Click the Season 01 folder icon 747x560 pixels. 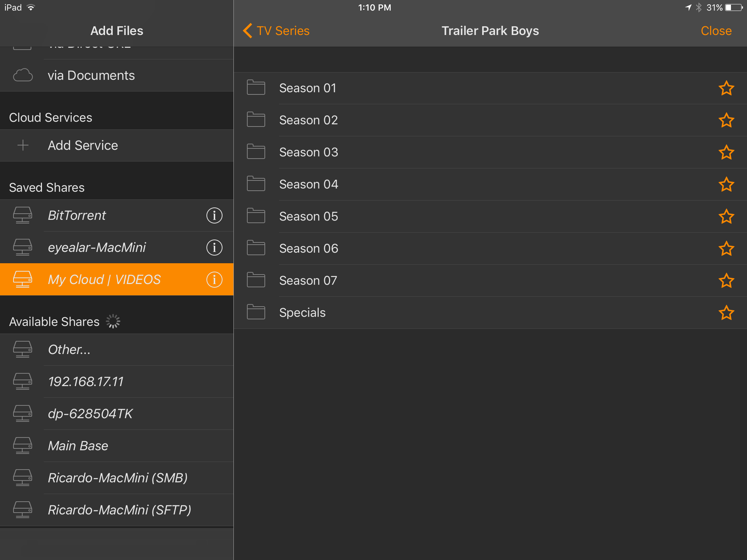[256, 88]
